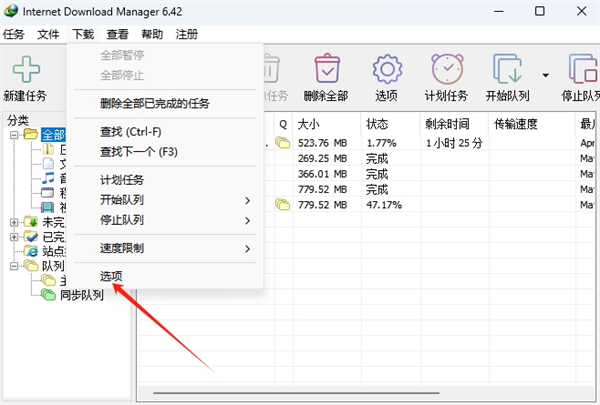Open the 任务 menu
600x405 pixels.
click(13, 34)
